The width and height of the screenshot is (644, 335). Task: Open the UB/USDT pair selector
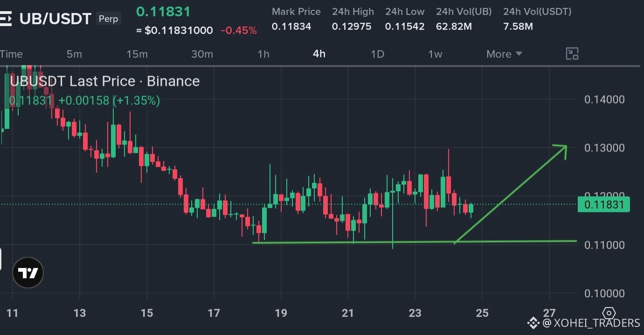click(x=55, y=19)
